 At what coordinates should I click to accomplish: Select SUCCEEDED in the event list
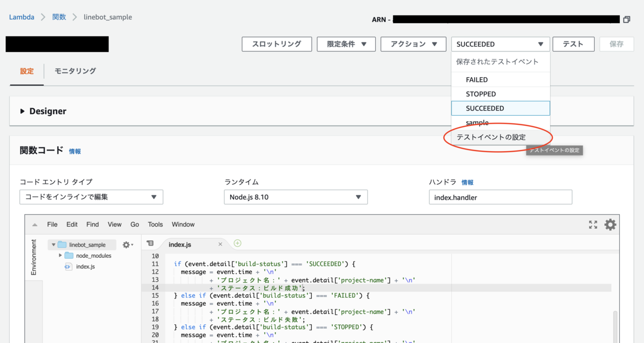click(x=501, y=108)
